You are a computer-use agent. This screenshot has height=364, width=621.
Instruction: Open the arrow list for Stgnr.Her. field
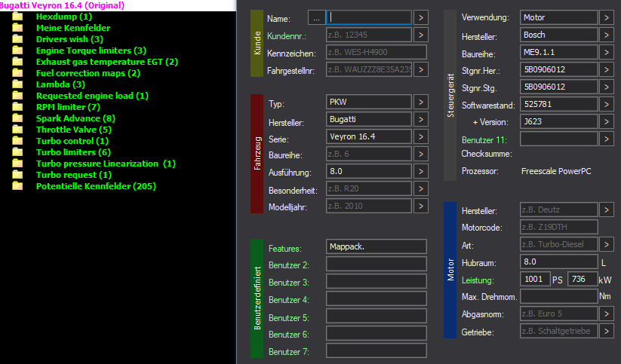click(x=607, y=69)
